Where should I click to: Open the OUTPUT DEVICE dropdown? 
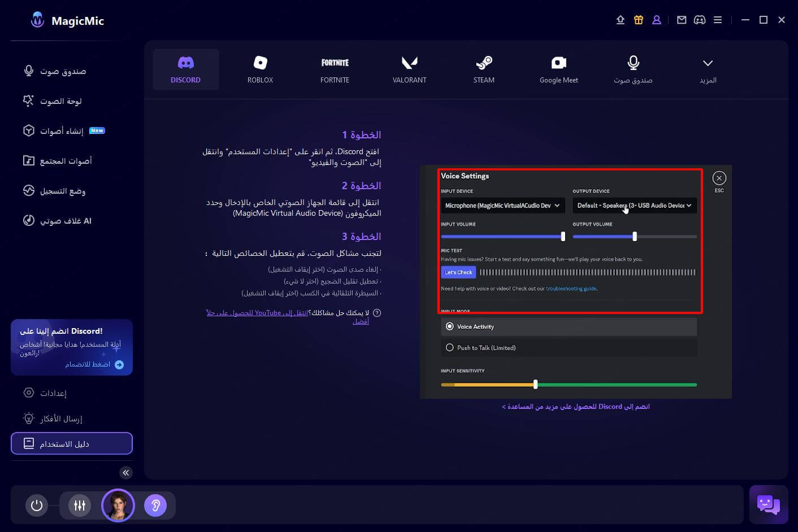point(635,206)
